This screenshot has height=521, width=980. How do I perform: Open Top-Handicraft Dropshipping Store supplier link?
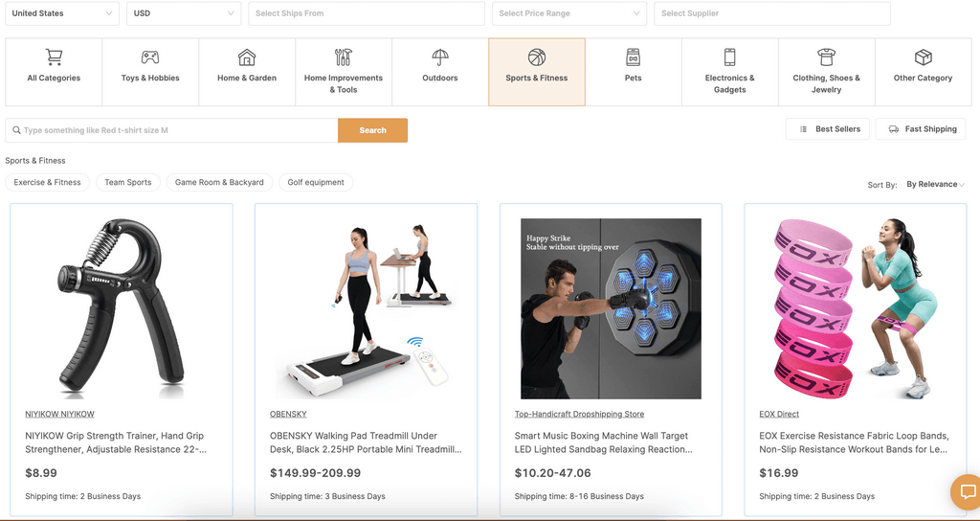click(579, 414)
